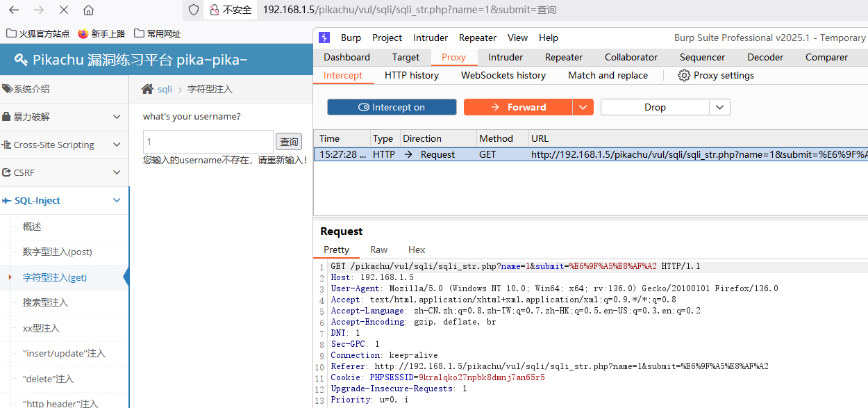Click the sqli breadcrumb link

click(x=165, y=89)
